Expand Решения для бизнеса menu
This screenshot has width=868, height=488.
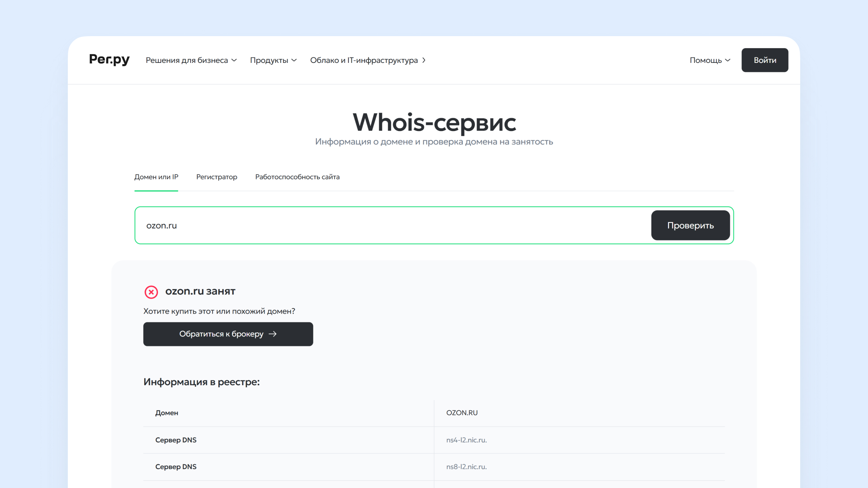(x=191, y=60)
